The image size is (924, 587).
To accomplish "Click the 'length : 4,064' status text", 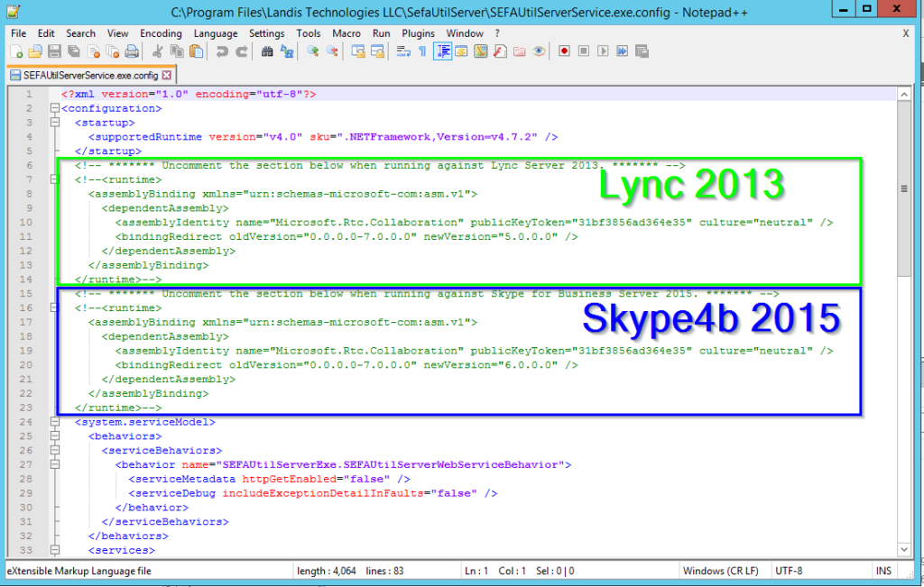I will [x=327, y=571].
